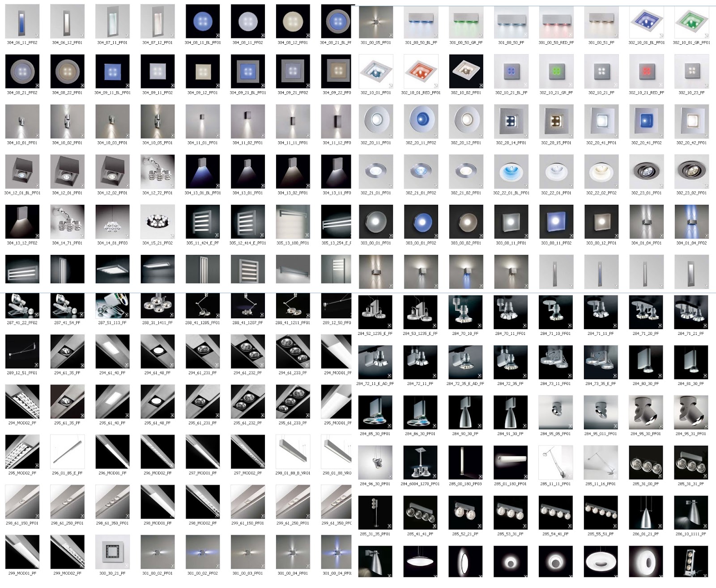This screenshot has width=716, height=588.
Task: Select the 304_12_72_PF01 spotlight cluster thumbnail
Action: [x=158, y=171]
